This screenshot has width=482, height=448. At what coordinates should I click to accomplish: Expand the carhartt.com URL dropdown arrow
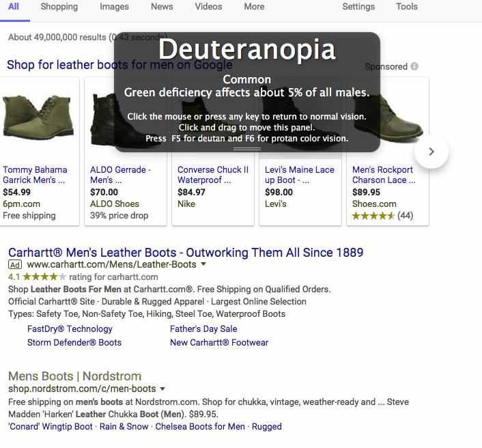203,264
